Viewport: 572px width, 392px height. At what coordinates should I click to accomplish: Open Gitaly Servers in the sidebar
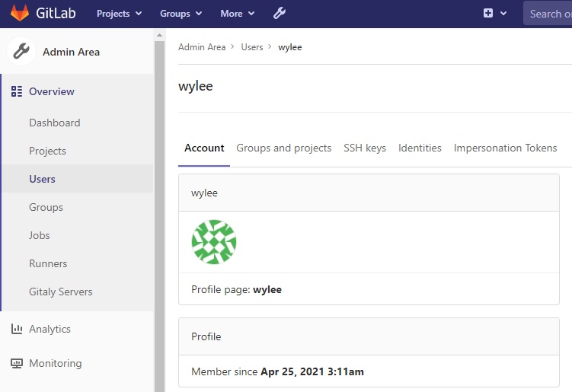tap(61, 292)
